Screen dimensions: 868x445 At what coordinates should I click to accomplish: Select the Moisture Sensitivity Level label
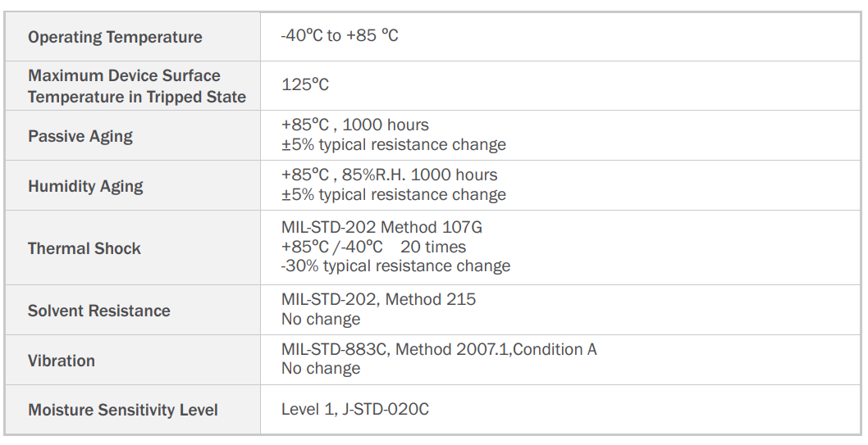123,410
